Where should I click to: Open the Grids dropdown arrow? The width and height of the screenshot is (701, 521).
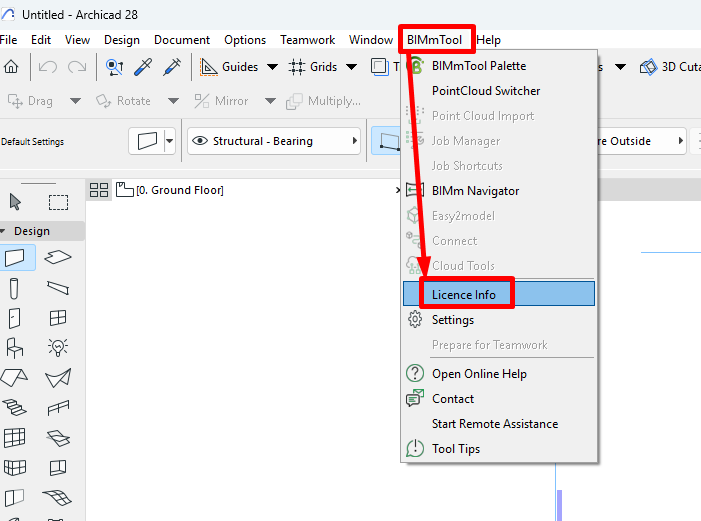coord(352,67)
